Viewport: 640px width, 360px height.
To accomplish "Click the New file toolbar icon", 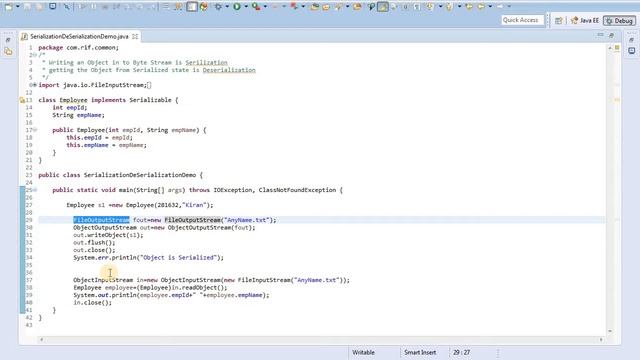I will (8, 7).
